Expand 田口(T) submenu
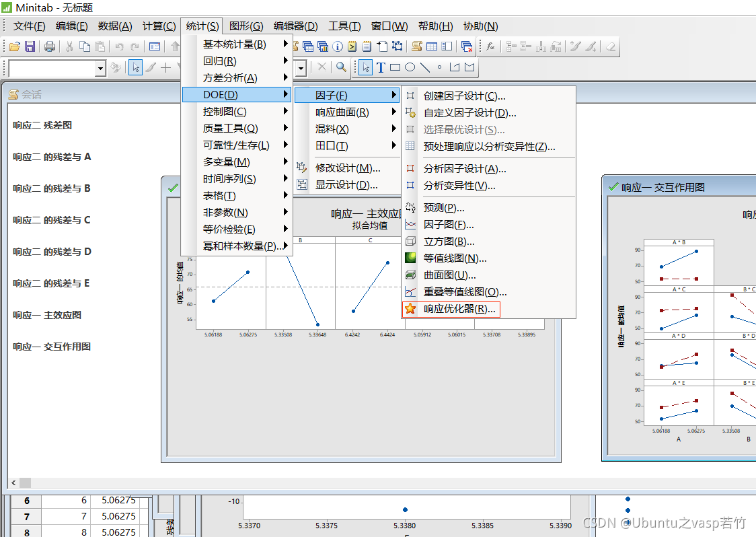Viewport: 756px width, 537px height. (347, 146)
